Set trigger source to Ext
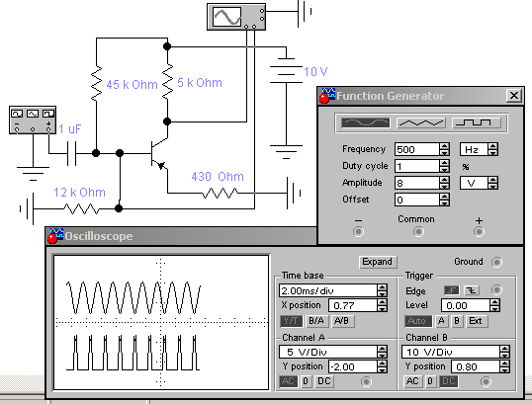This screenshot has width=532, height=404. pos(477,321)
